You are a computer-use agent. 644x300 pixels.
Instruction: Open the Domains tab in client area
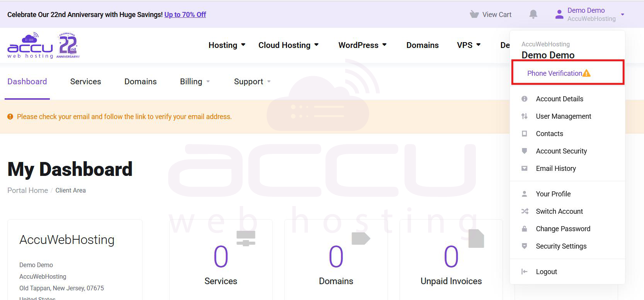click(141, 82)
